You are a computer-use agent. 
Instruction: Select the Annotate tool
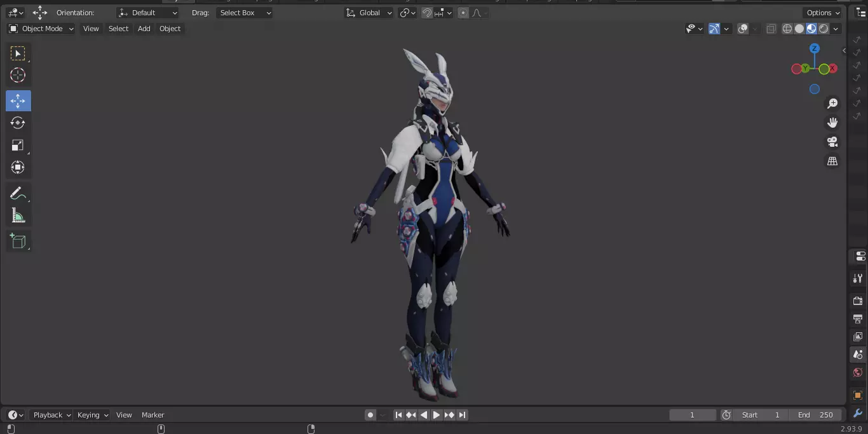pos(18,194)
